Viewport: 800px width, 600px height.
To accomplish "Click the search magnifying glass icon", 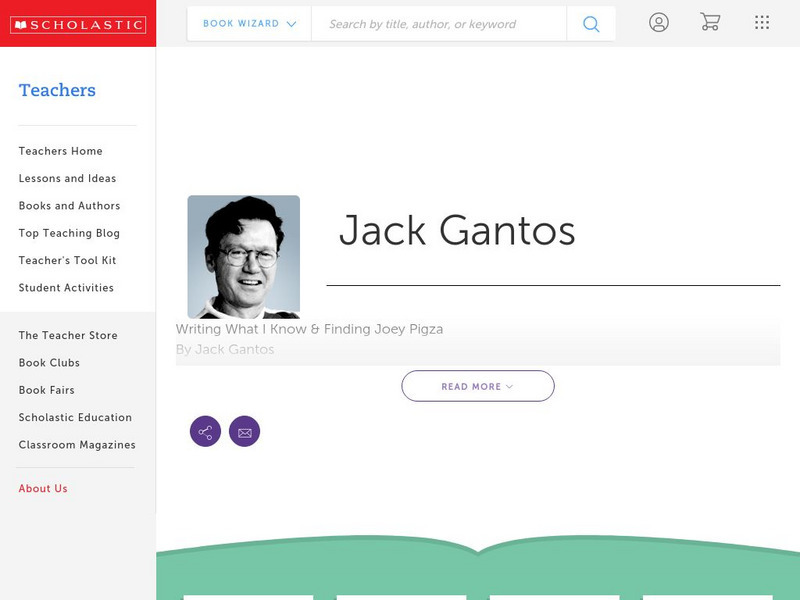I will (x=590, y=22).
